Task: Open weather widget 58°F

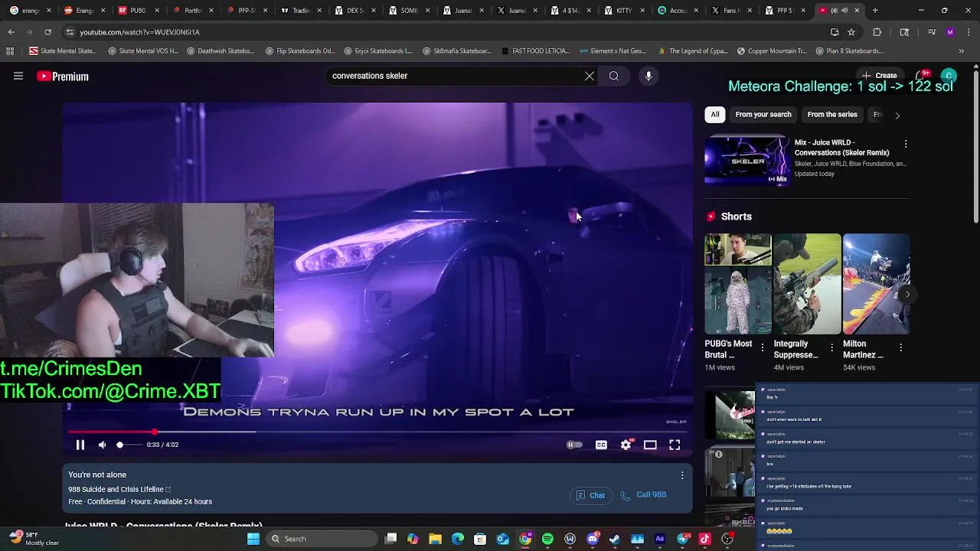Action: (34, 539)
